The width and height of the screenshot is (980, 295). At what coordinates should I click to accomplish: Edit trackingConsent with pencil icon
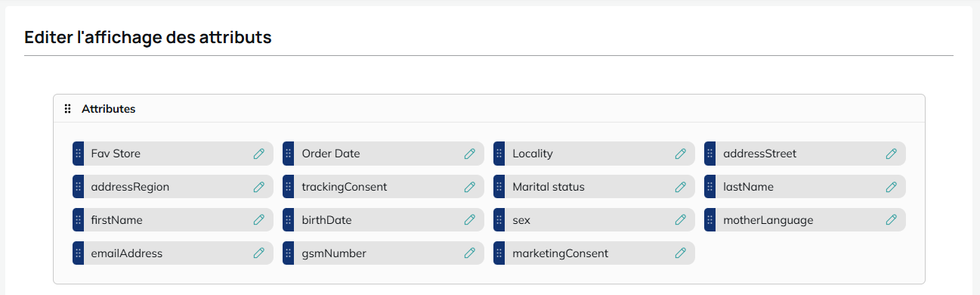[470, 187]
